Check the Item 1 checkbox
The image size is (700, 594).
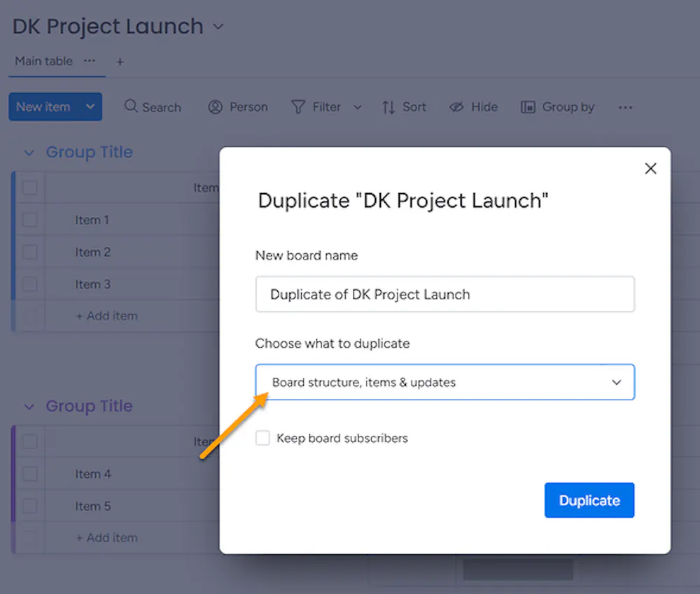coord(30,220)
